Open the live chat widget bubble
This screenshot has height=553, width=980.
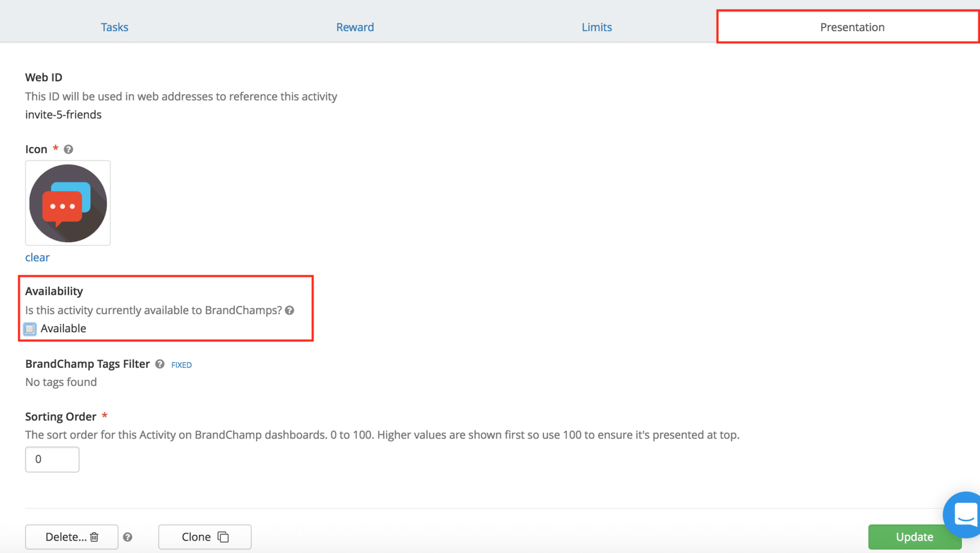(x=963, y=515)
